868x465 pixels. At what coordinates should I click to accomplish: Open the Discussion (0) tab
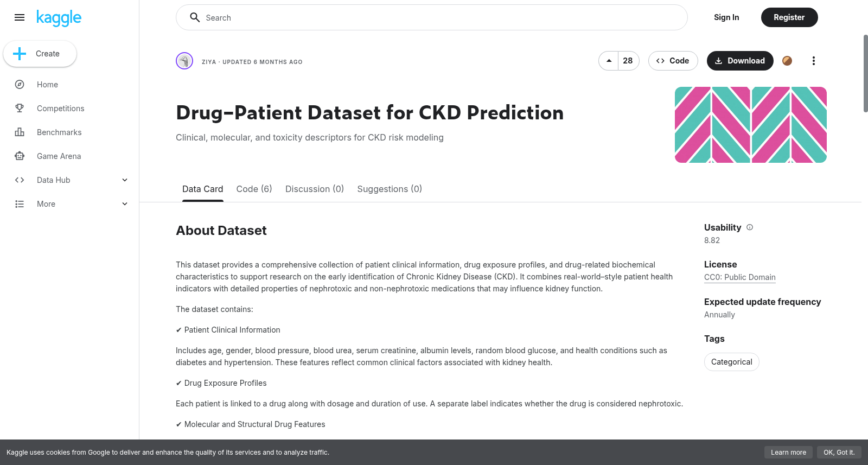tap(315, 189)
